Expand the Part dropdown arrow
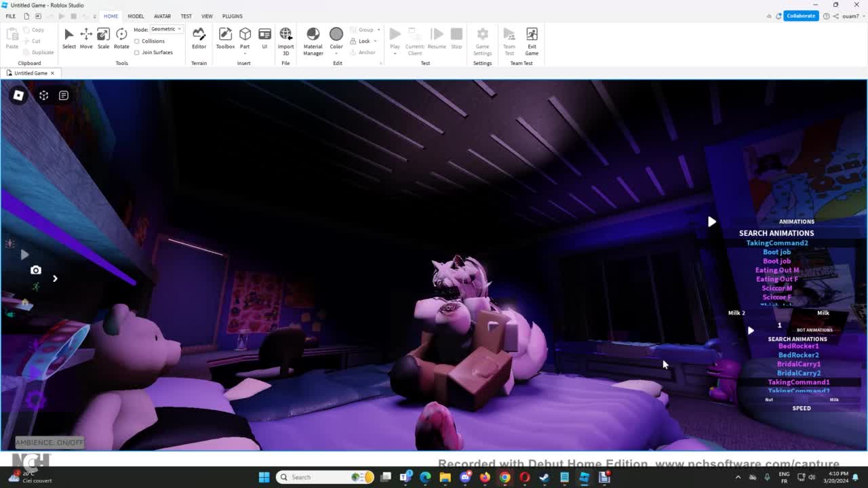This screenshot has height=488, width=868. click(245, 54)
